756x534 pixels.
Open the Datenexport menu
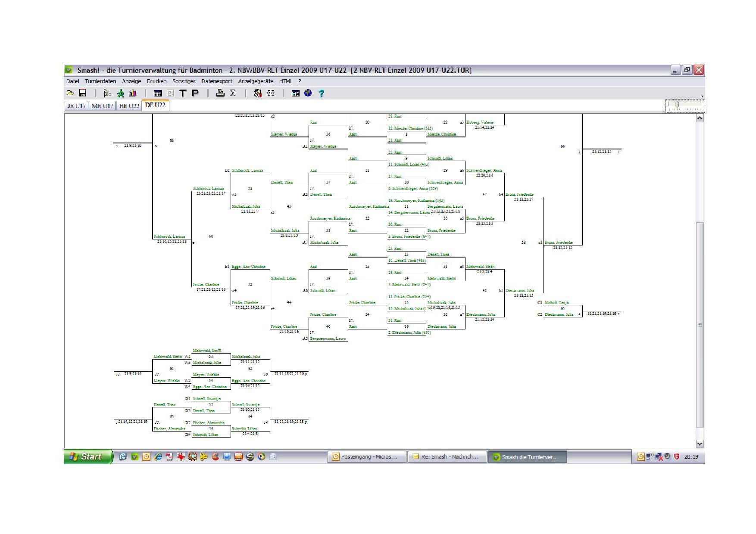217,81
